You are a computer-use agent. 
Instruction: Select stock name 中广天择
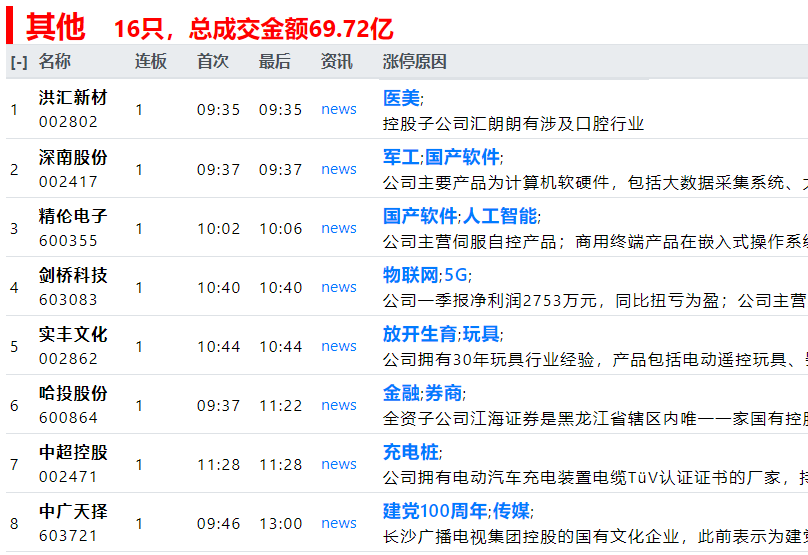[73, 511]
